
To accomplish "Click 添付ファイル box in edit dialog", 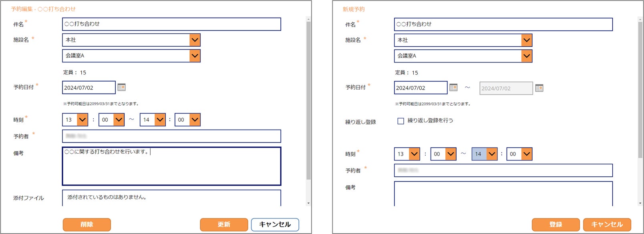I will [171, 198].
